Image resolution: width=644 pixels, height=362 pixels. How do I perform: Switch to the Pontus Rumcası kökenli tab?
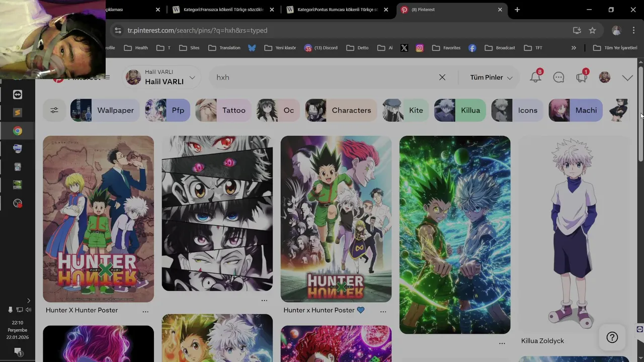[337, 10]
